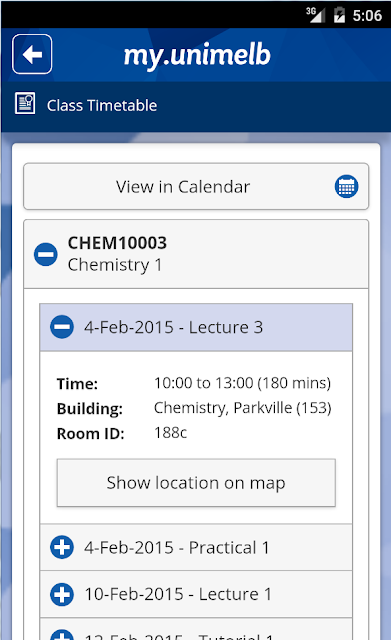The height and width of the screenshot is (640, 391).
Task: Click the CHEM10003 Chemistry 1 subject header
Action: pyautogui.click(x=196, y=254)
